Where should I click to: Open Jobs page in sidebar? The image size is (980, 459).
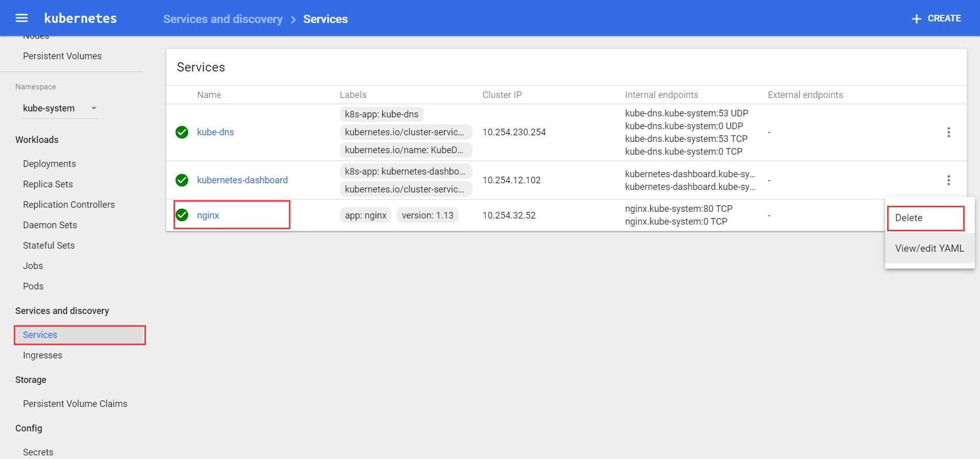(x=33, y=265)
